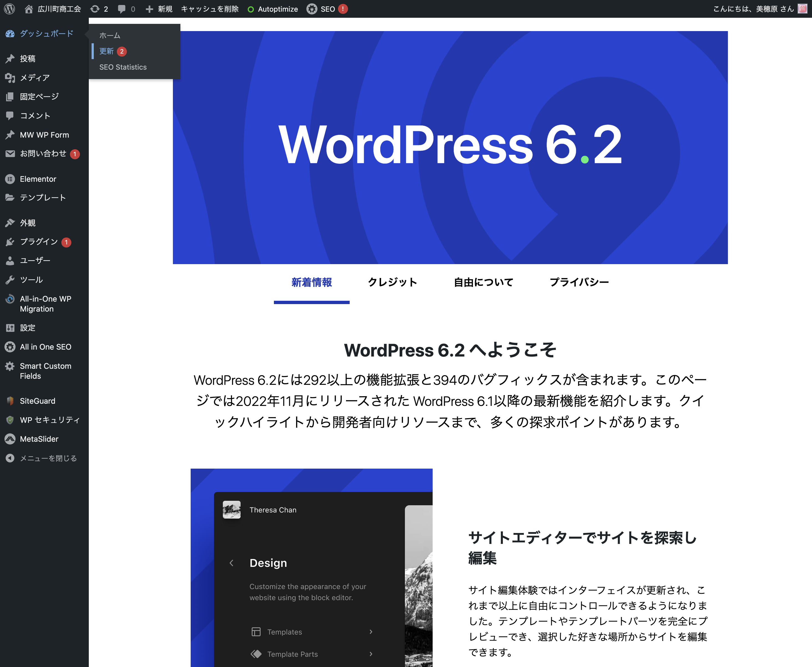Open 外観 appearance menu
The image size is (812, 667).
pyautogui.click(x=44, y=223)
